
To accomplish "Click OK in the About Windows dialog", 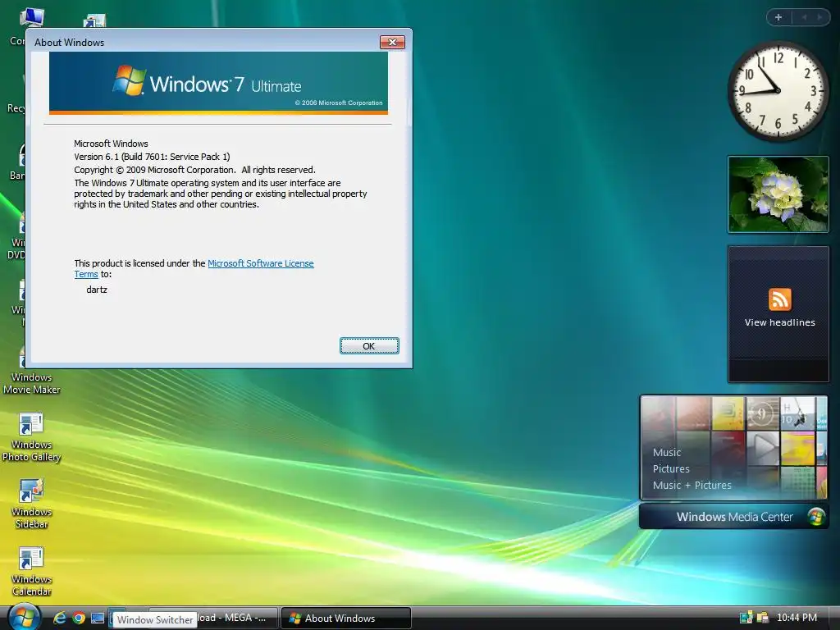I will click(x=369, y=346).
